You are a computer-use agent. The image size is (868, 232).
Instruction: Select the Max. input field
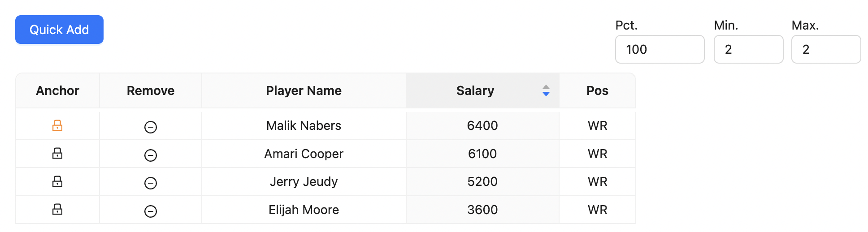[x=826, y=49]
